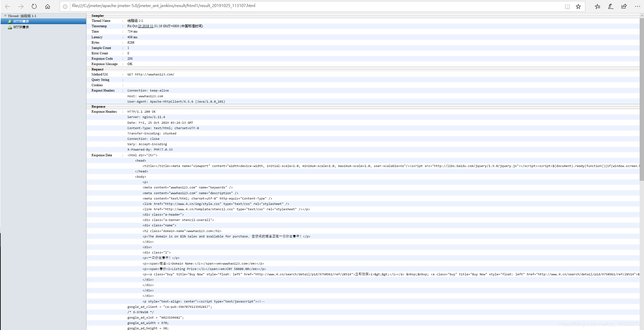Share this page
Viewport: 644px width, 330px height.
(624, 6)
